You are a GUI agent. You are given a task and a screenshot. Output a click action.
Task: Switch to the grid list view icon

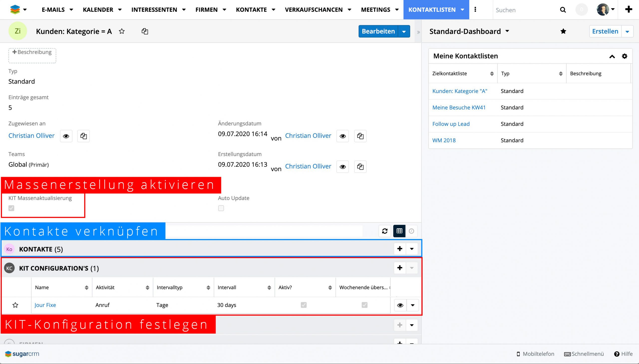tap(399, 231)
